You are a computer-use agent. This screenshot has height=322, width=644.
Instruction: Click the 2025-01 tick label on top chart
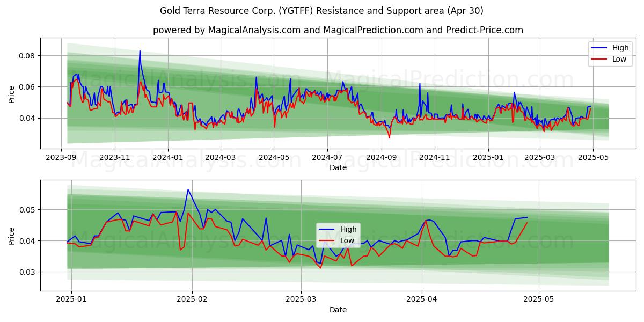488,157
